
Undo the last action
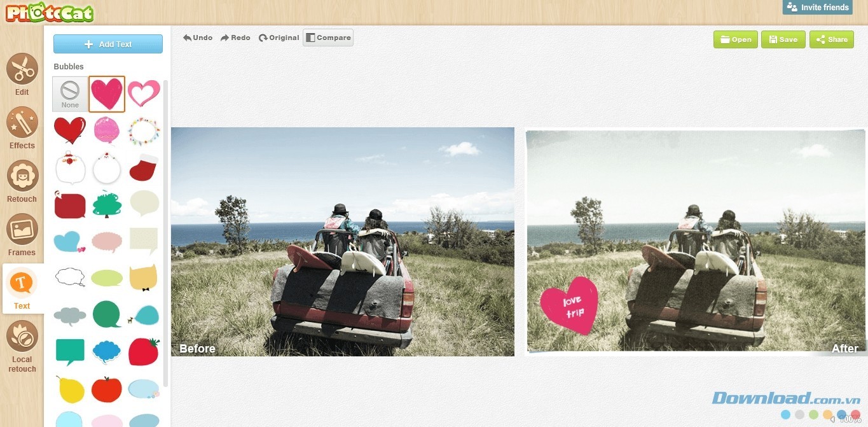198,38
